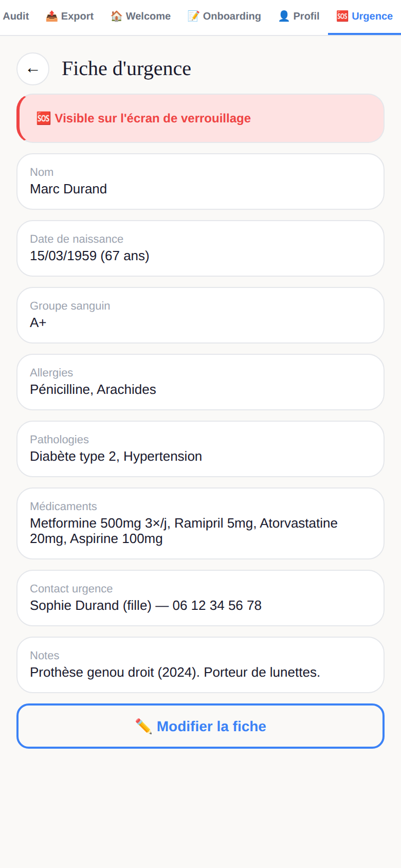Open the Onboarding tab
Image resolution: width=401 pixels, height=868 pixels.
coord(224,16)
